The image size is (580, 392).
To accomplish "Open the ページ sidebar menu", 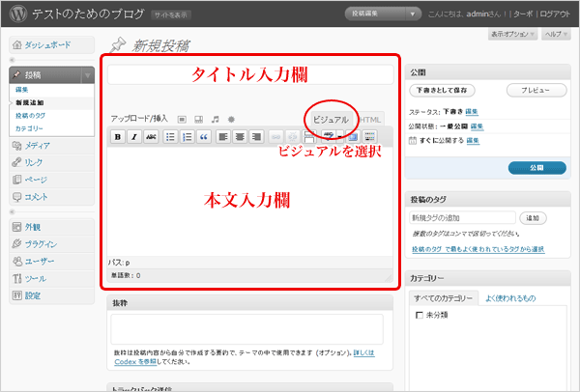I will 51,180.
